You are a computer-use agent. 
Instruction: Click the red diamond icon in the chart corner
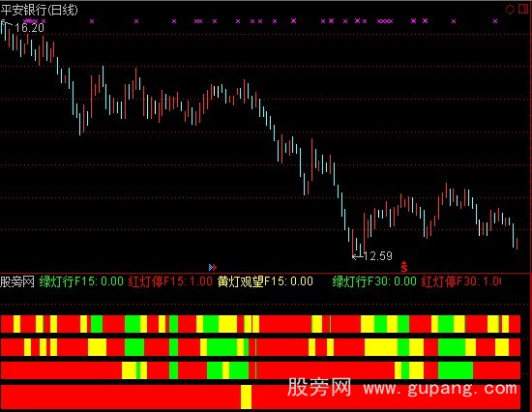click(x=510, y=9)
